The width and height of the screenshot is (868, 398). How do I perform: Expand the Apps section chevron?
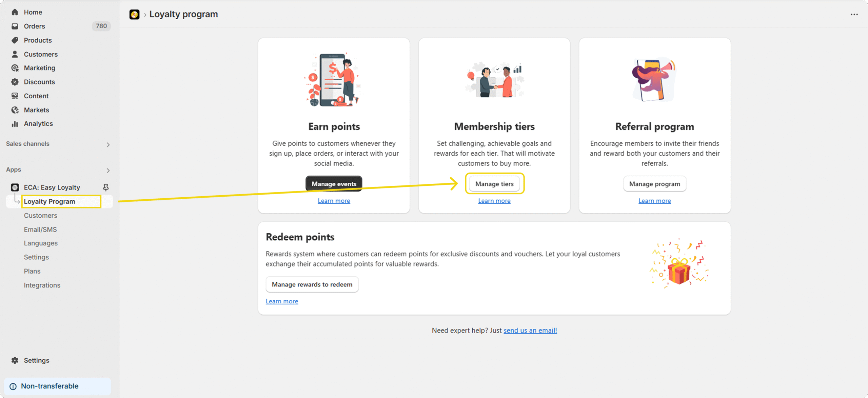pyautogui.click(x=108, y=171)
